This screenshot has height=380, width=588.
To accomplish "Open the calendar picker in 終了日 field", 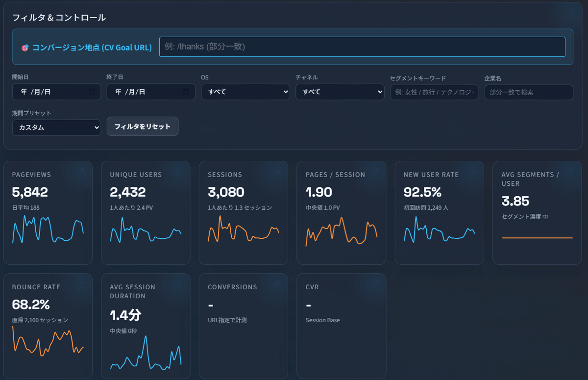I will point(186,92).
